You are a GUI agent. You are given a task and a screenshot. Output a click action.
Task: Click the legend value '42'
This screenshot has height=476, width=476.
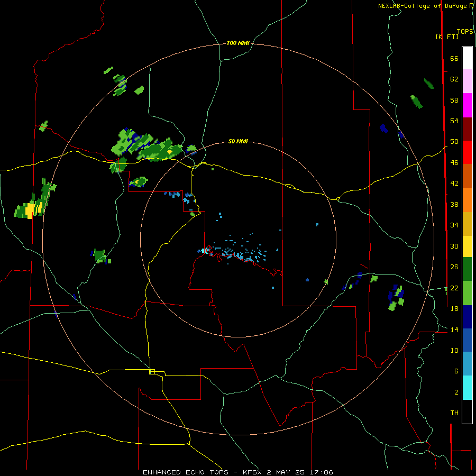(x=454, y=184)
